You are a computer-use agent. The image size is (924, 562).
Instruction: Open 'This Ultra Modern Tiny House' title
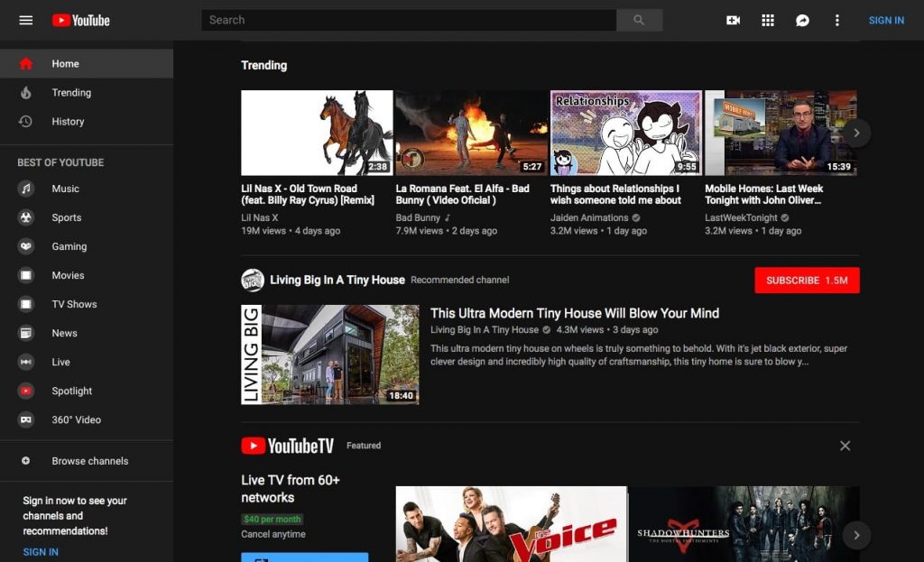(x=575, y=313)
